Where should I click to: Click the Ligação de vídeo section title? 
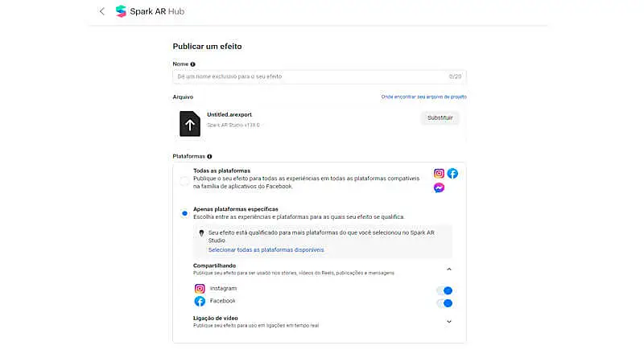pos(216,318)
